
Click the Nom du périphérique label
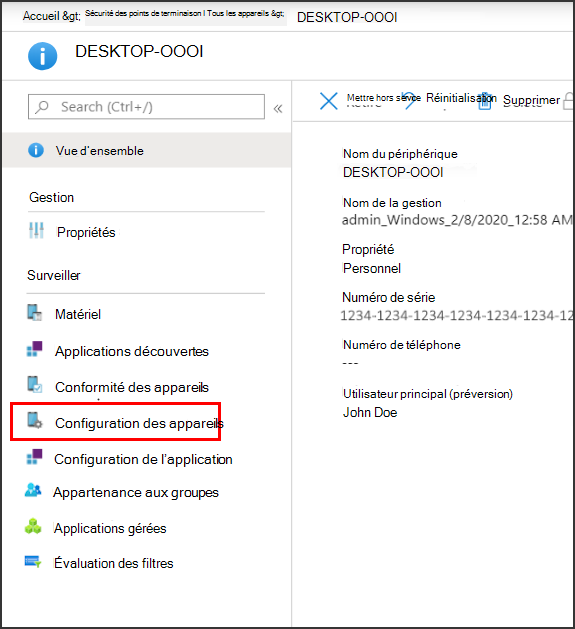(x=400, y=154)
